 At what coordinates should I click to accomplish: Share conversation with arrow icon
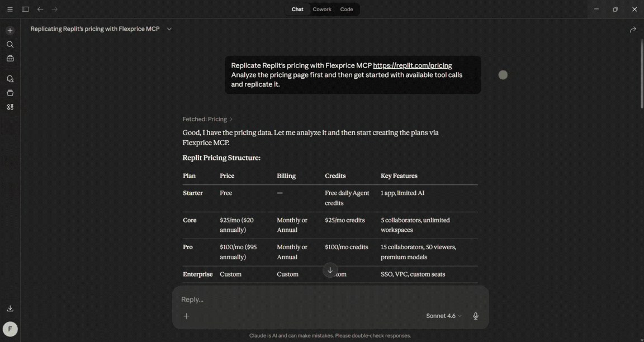point(633,30)
